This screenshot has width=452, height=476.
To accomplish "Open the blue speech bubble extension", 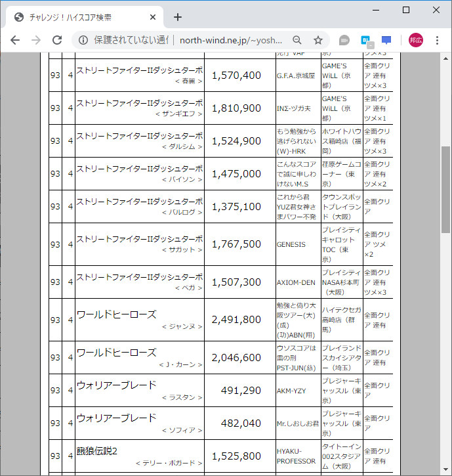I will coord(386,40).
